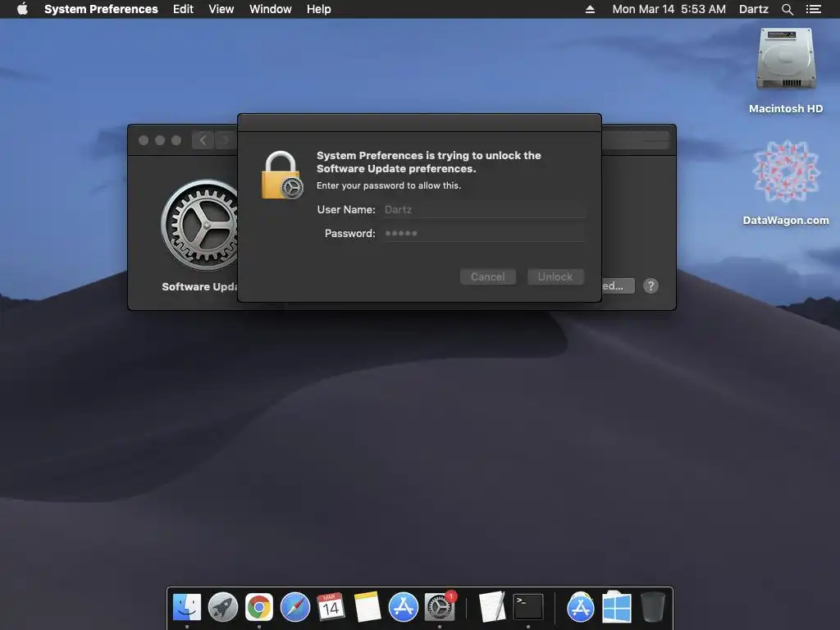Image resolution: width=840 pixels, height=630 pixels.
Task: Click the dialog heading about unlocking preferences
Action: pyautogui.click(x=428, y=162)
